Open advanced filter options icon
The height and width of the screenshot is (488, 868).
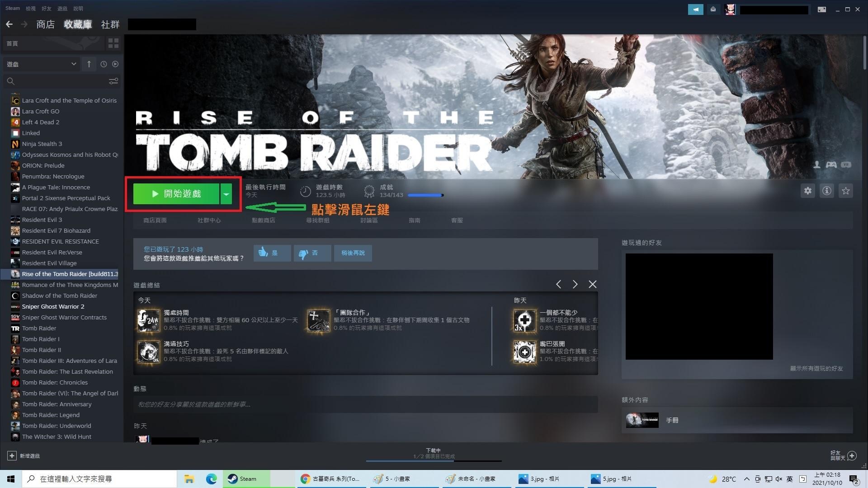point(113,81)
